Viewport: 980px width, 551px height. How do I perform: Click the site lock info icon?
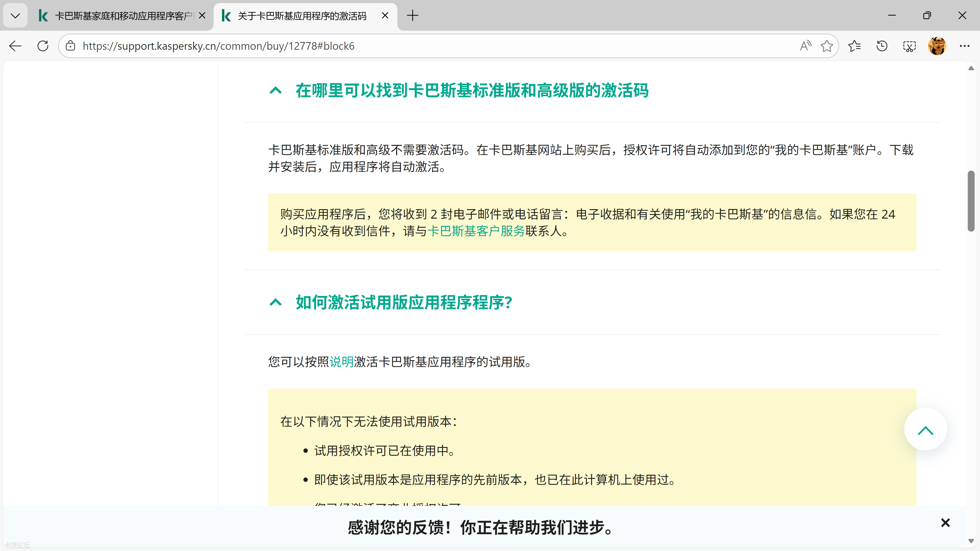[x=70, y=46]
